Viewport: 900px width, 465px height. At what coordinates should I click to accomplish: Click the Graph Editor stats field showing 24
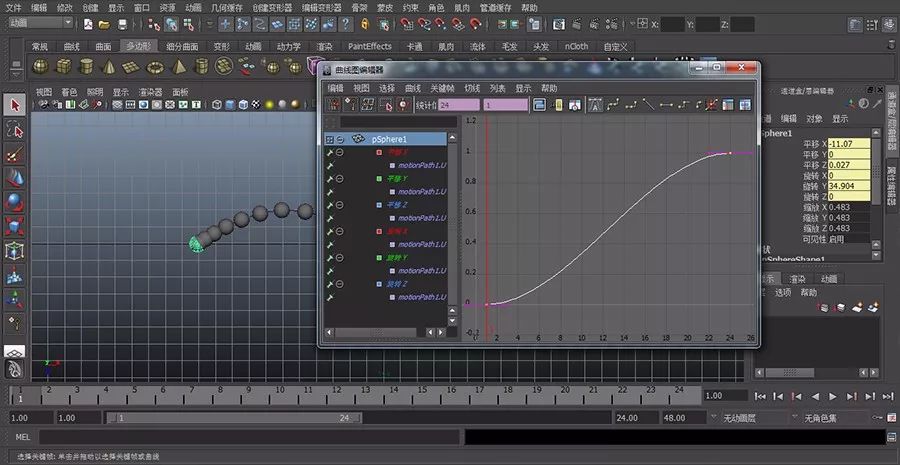point(459,105)
